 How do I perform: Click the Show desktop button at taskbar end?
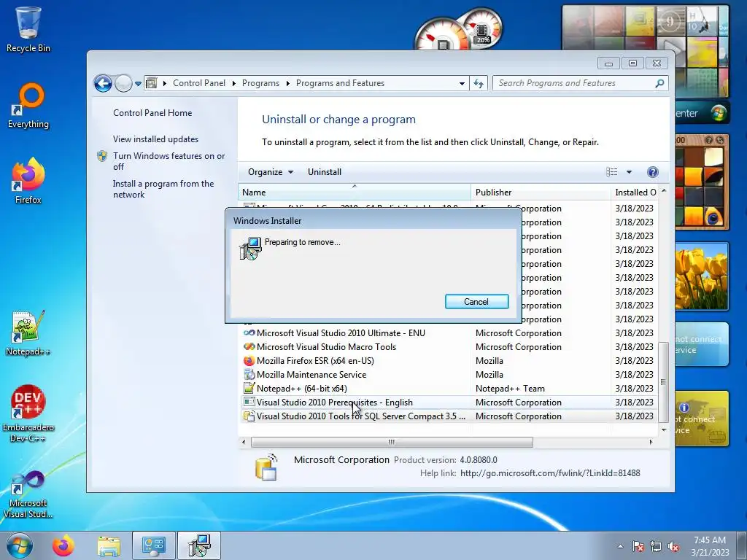(742, 546)
